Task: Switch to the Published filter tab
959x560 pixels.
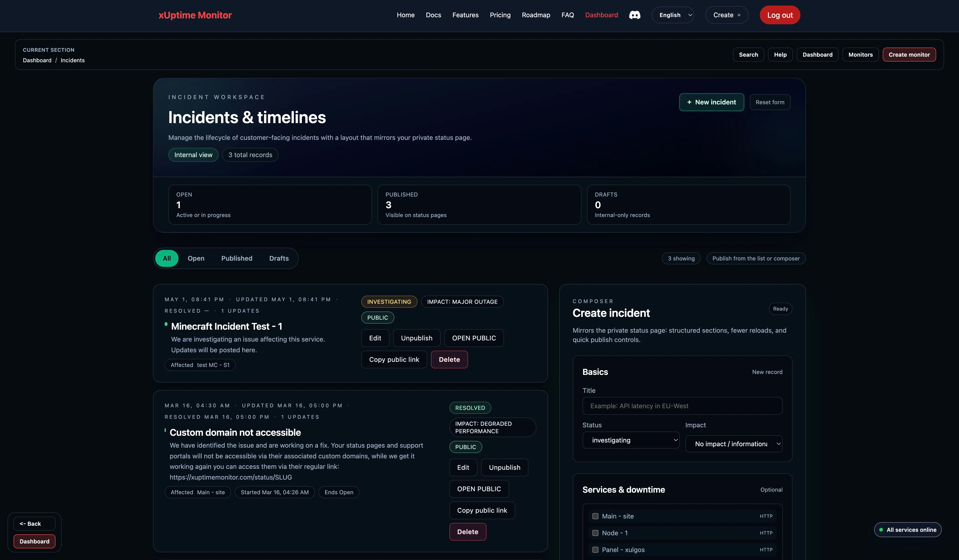Action: tap(237, 258)
